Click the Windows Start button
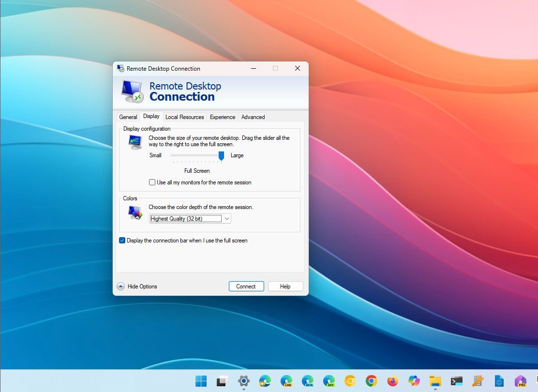 (201, 381)
